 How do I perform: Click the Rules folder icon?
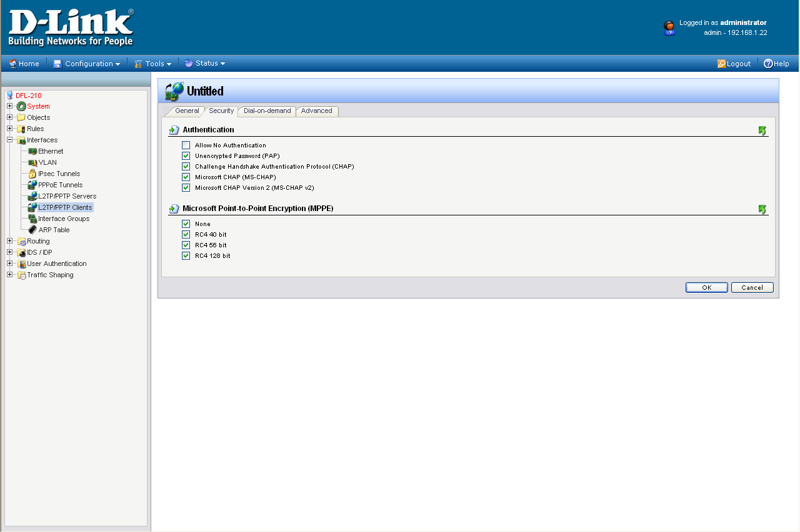21,129
